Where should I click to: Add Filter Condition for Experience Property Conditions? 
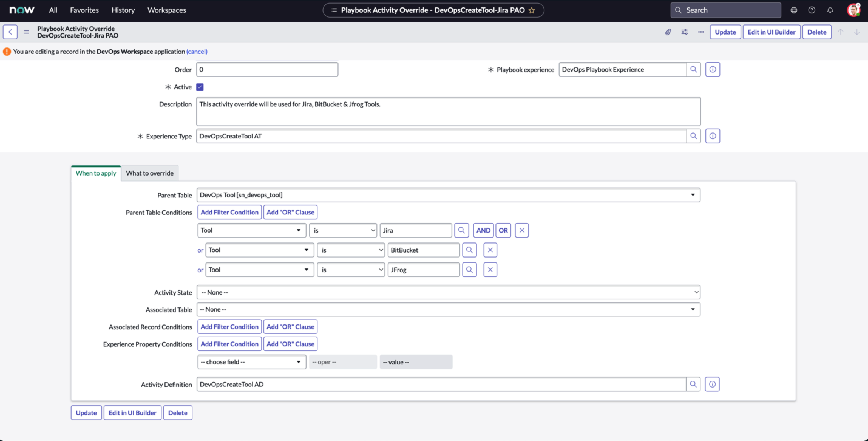[229, 344]
